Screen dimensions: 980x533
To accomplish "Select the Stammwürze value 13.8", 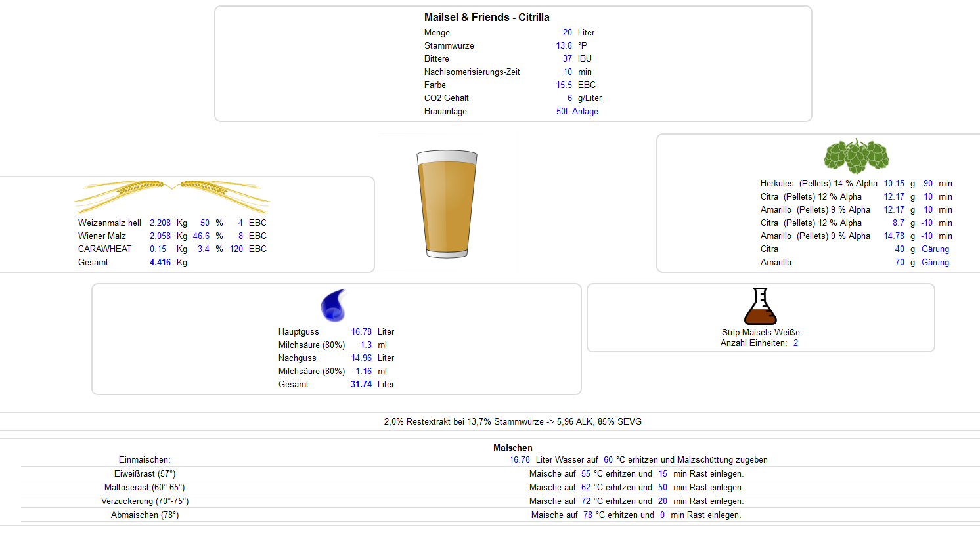I will 564,46.
